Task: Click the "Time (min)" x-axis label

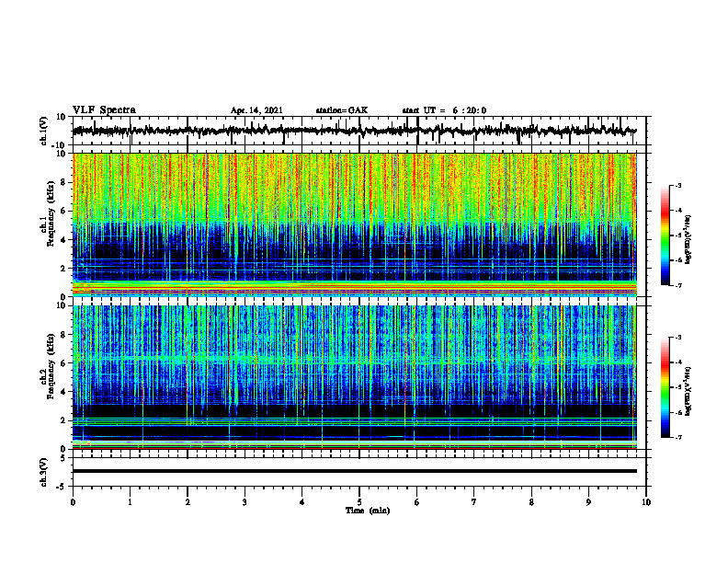Action: click(368, 511)
